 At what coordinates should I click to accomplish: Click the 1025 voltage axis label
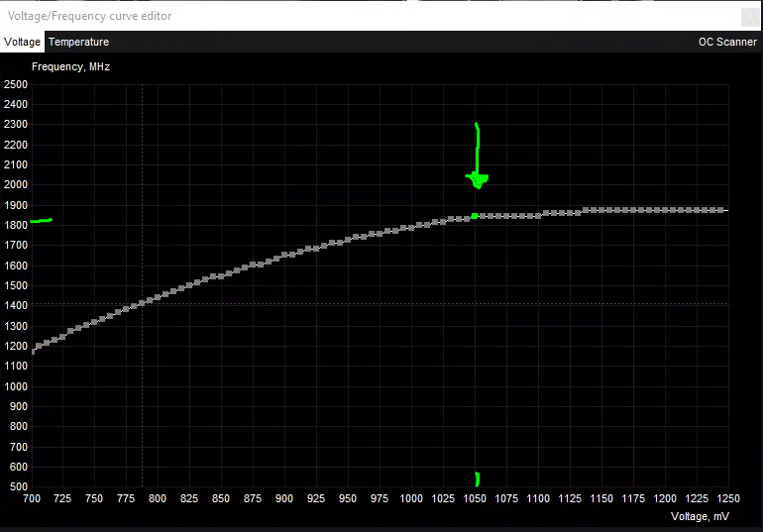coord(443,498)
